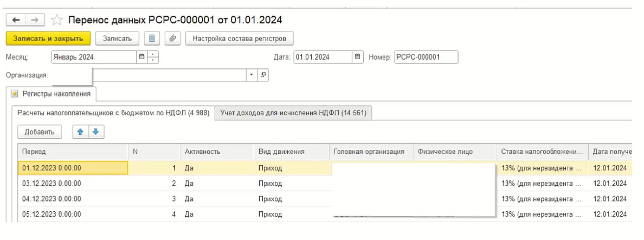Switch to Учет доходов для исчисления НДФЛ tab

point(293,113)
